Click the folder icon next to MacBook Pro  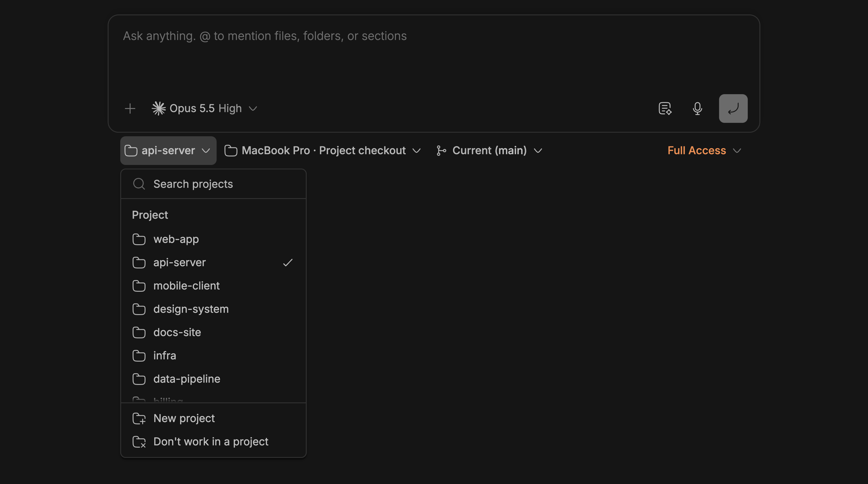coord(231,151)
